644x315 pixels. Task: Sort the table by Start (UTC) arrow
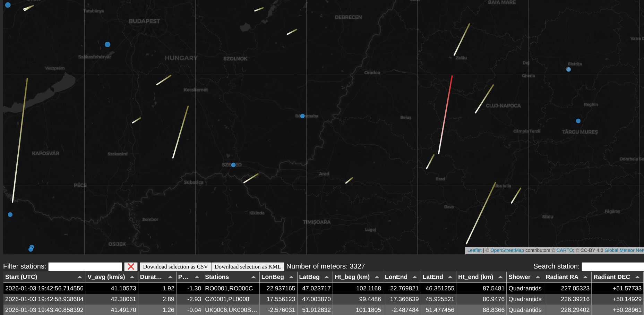[x=79, y=277]
